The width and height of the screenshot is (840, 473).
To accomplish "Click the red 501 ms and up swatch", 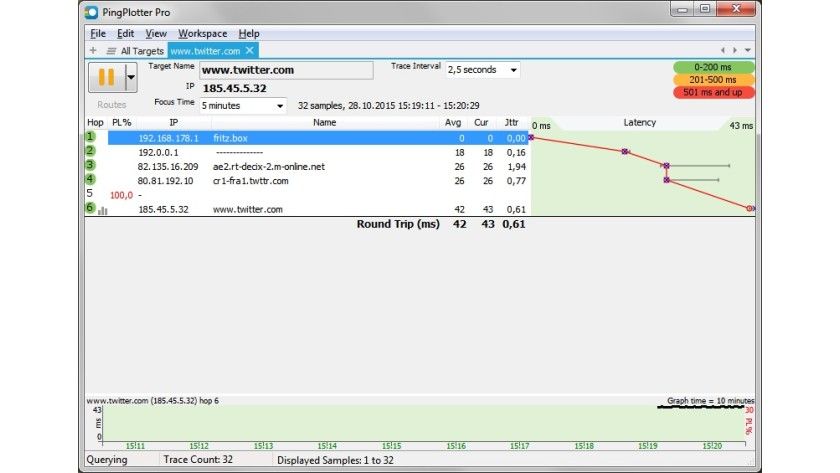I will 713,92.
